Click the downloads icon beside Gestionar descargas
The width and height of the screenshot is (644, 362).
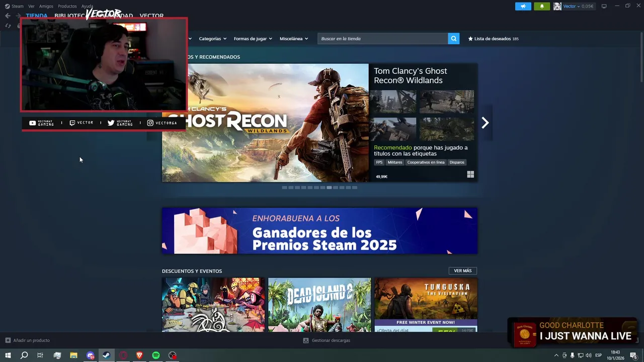tap(306, 340)
